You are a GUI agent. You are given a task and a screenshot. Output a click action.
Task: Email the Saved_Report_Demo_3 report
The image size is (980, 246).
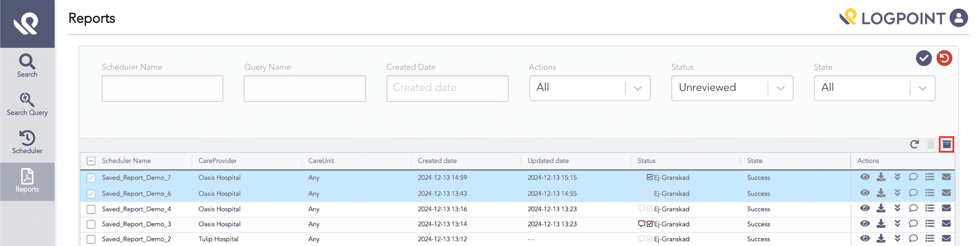[946, 223]
